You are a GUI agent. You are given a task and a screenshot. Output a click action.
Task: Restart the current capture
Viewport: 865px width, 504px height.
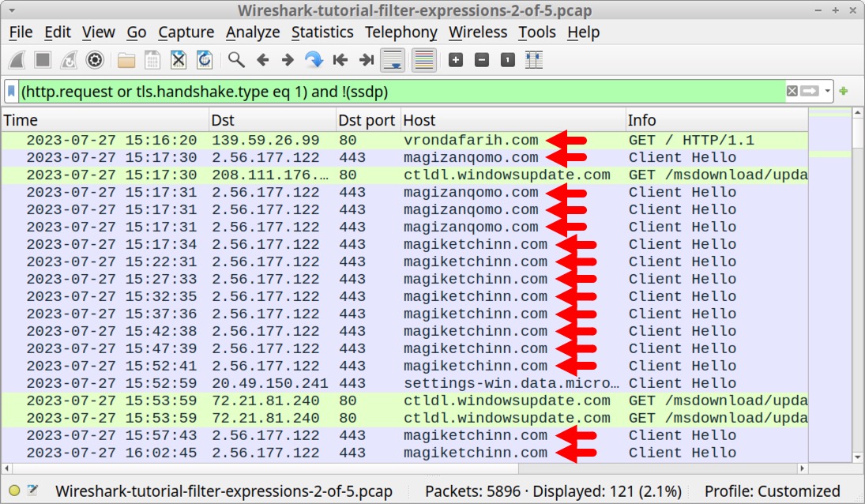(x=69, y=59)
